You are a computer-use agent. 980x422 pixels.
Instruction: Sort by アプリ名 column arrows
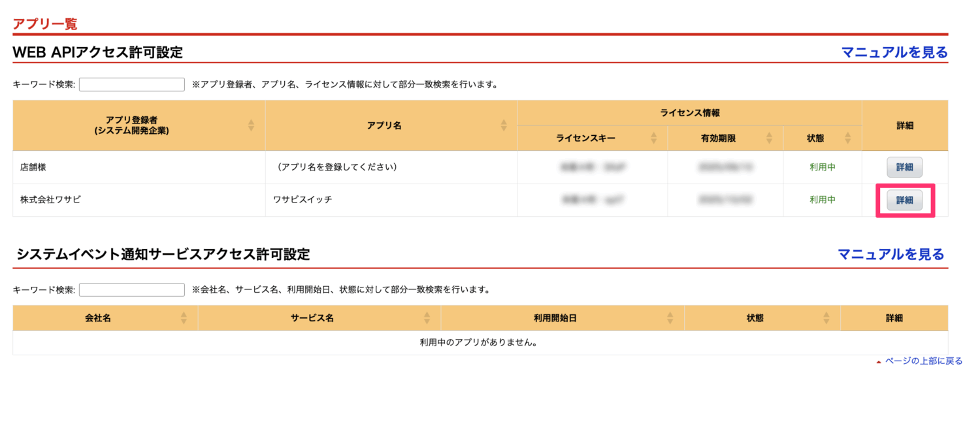pos(504,125)
